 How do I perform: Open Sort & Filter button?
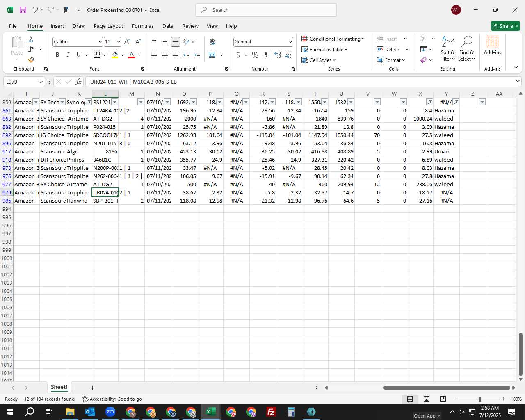[448, 48]
